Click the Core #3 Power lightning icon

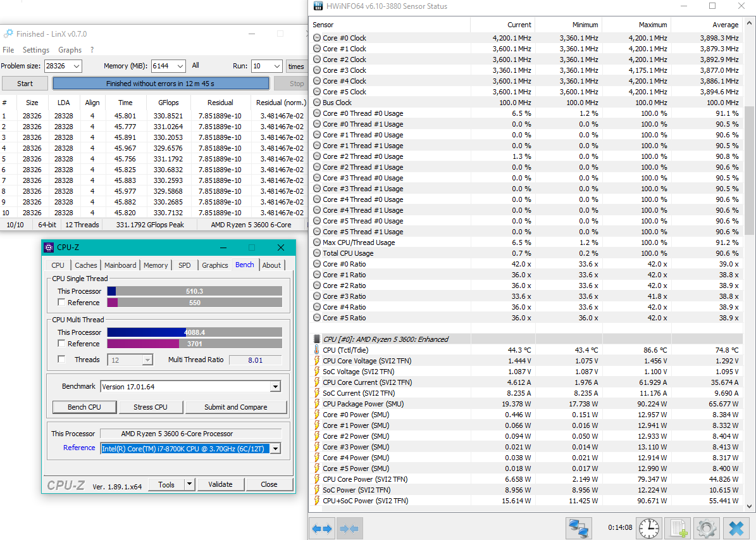pyautogui.click(x=317, y=447)
